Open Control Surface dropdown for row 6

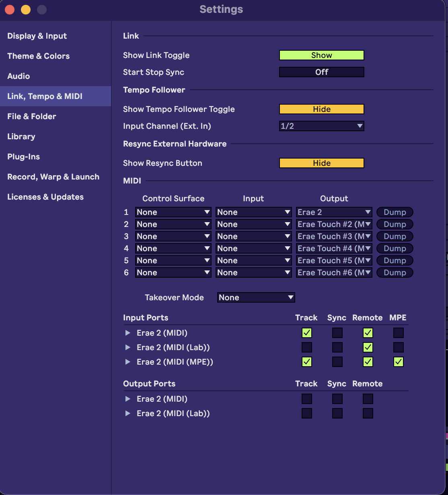click(173, 272)
